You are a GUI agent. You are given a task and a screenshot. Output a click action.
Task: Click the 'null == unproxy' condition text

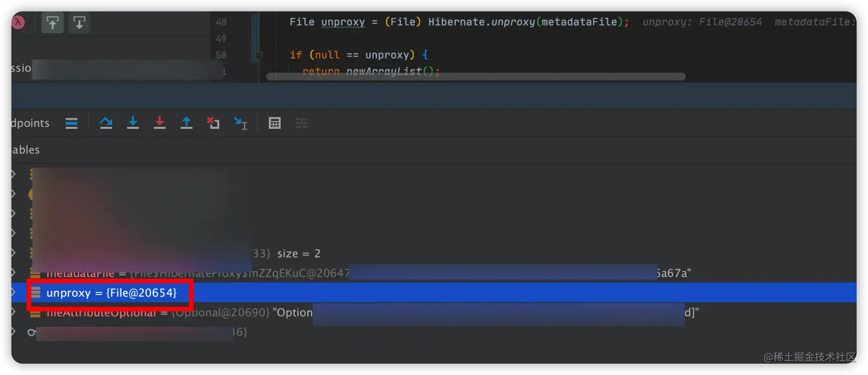362,55
